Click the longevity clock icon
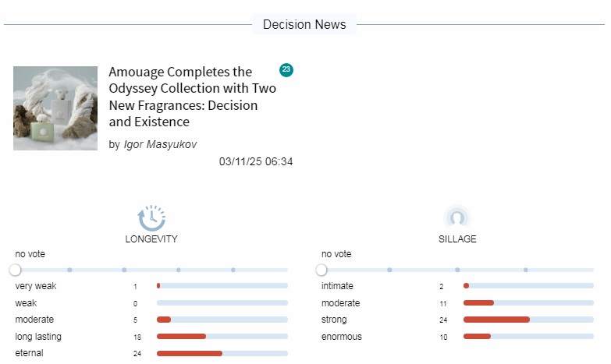Viewport: 611px width, 364px height. coord(151,217)
